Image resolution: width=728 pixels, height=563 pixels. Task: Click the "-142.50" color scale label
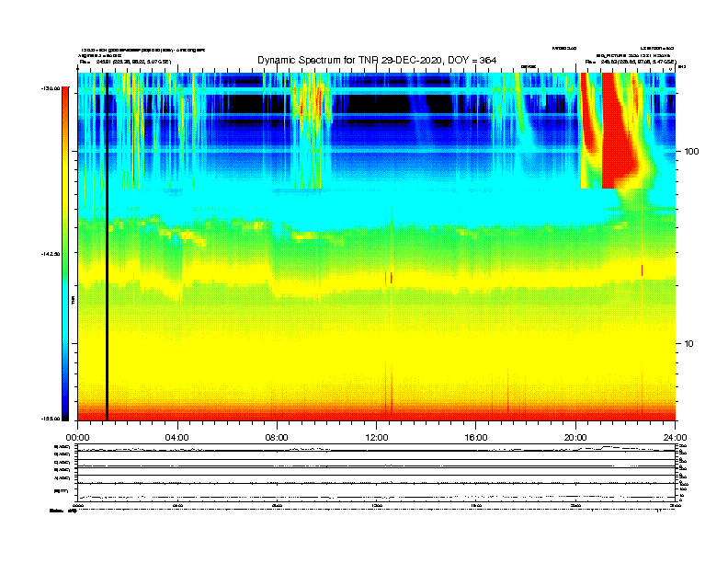click(51, 254)
